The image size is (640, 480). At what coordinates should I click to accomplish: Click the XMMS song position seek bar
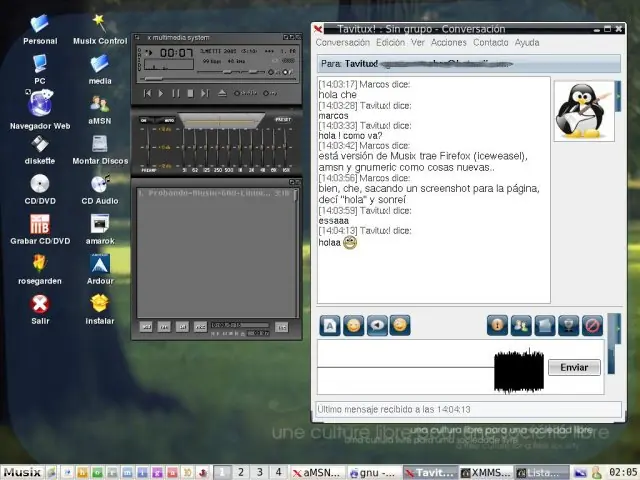[x=218, y=79]
